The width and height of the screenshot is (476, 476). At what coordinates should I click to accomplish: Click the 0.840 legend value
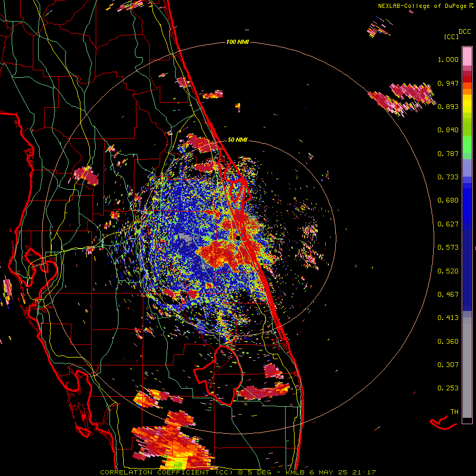(x=448, y=130)
